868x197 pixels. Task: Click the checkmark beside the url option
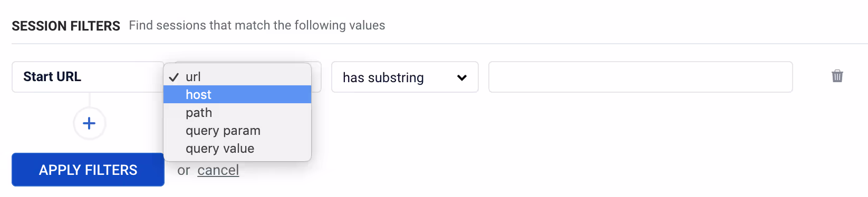(174, 77)
